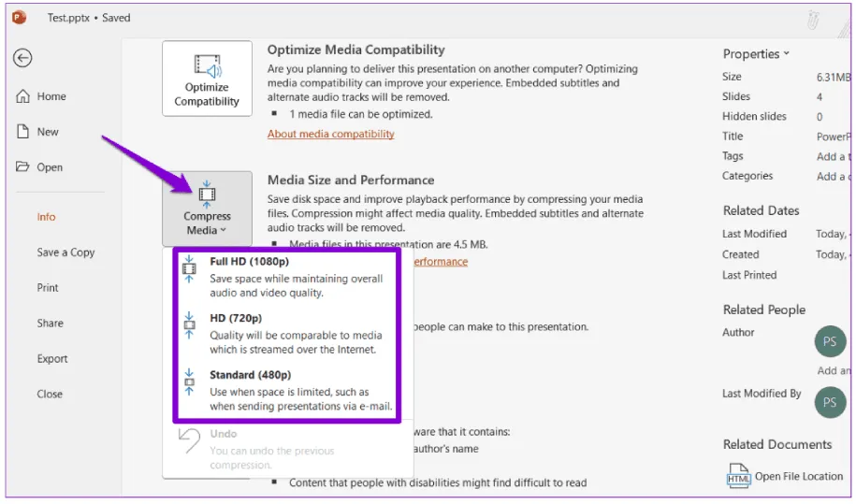Click the New document icon
The image size is (856, 504).
click(x=23, y=132)
